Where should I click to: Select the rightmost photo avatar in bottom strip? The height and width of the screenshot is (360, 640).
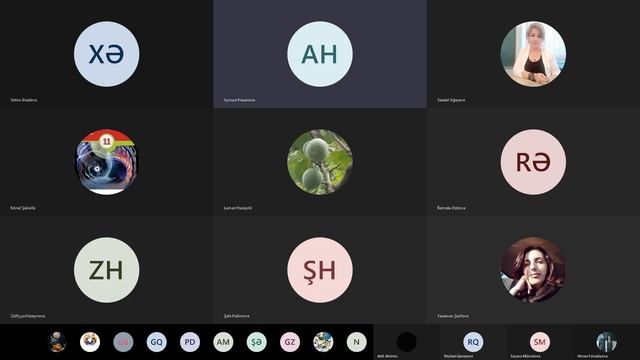(606, 342)
